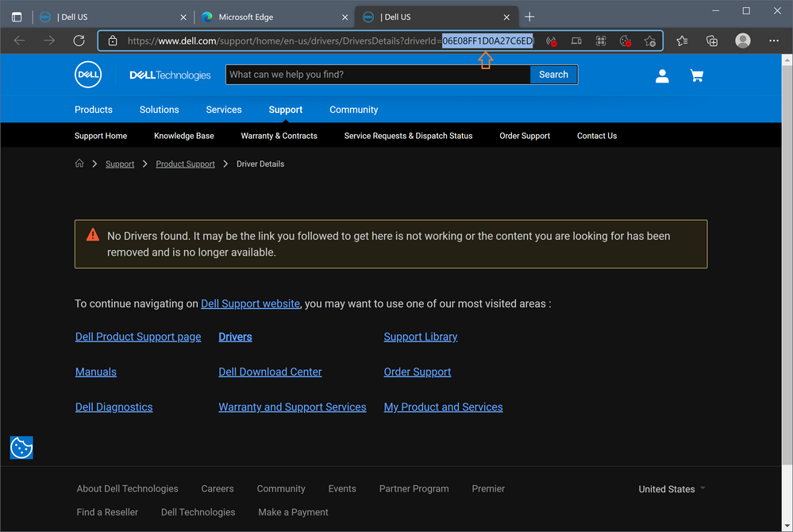Open the Order Support link in most visited areas

(x=418, y=372)
